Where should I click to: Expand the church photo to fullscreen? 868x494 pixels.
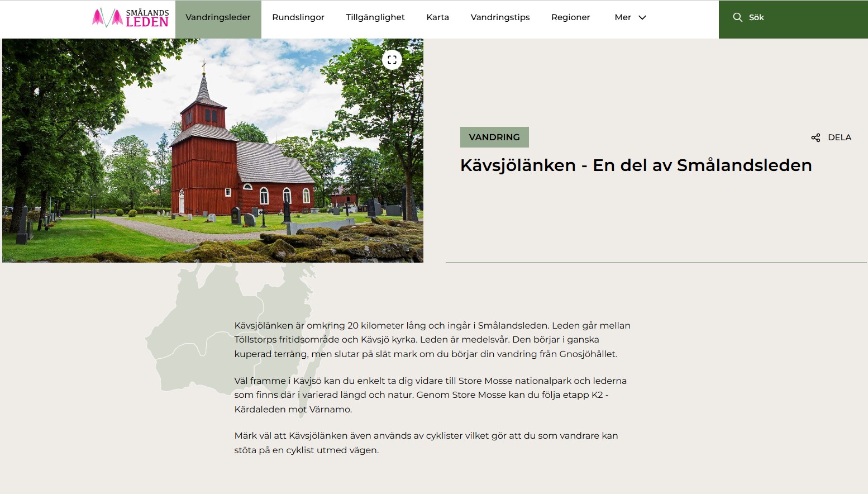[x=392, y=59]
